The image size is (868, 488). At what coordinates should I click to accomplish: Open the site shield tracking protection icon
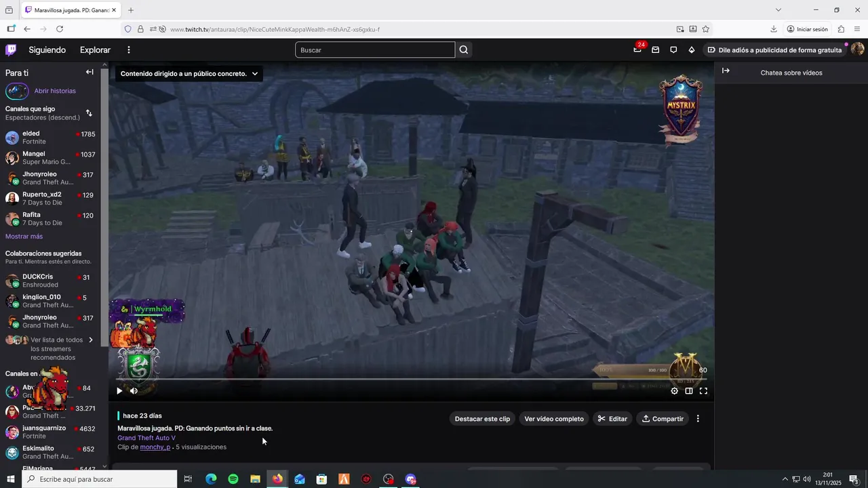point(127,29)
